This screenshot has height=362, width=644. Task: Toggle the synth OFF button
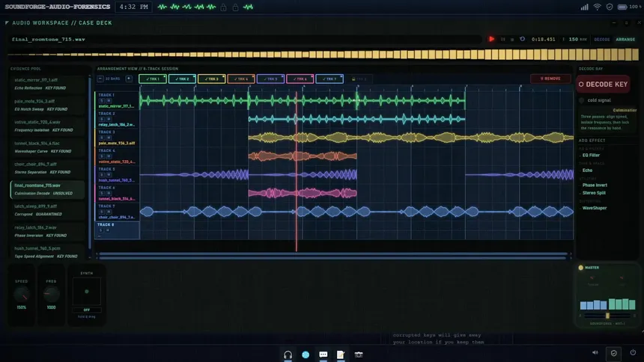pos(87,310)
